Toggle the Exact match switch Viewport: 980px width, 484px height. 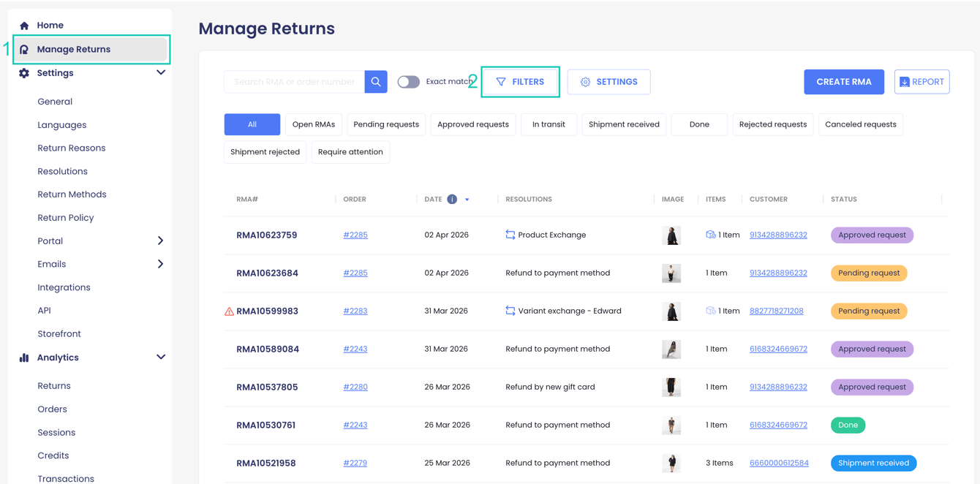[x=408, y=82]
